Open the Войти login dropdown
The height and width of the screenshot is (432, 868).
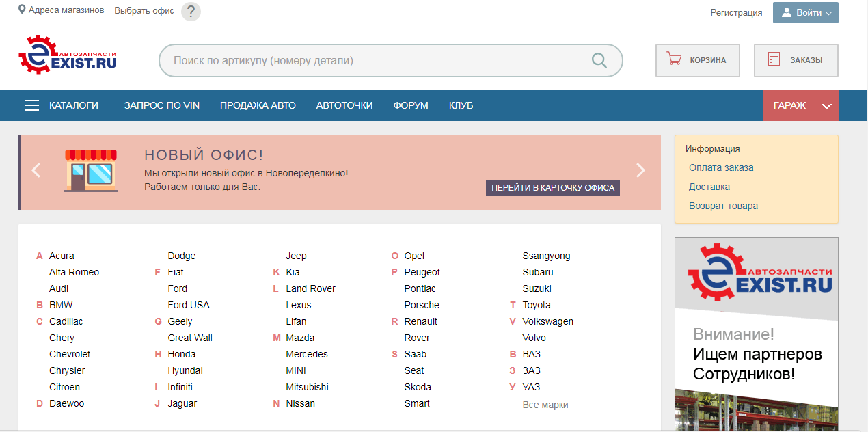tap(806, 12)
